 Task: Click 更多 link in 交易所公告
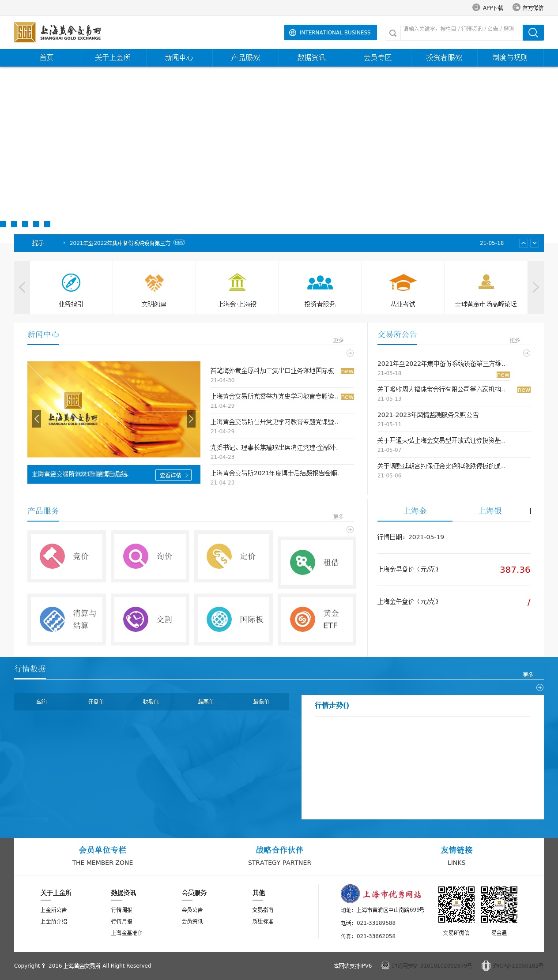tap(515, 340)
